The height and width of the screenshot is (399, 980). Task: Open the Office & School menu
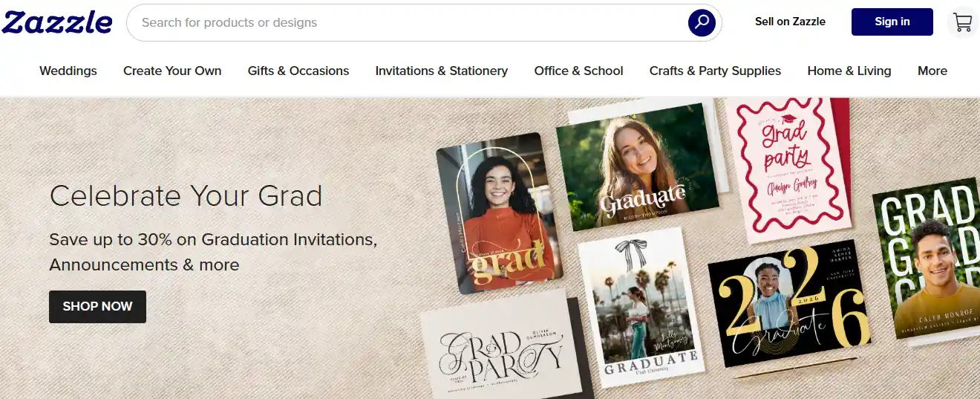coord(579,71)
